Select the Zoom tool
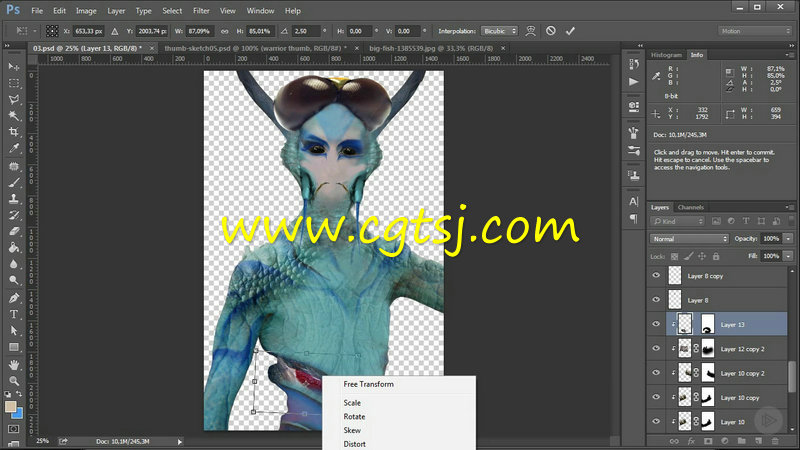The image size is (800, 450). 14,381
